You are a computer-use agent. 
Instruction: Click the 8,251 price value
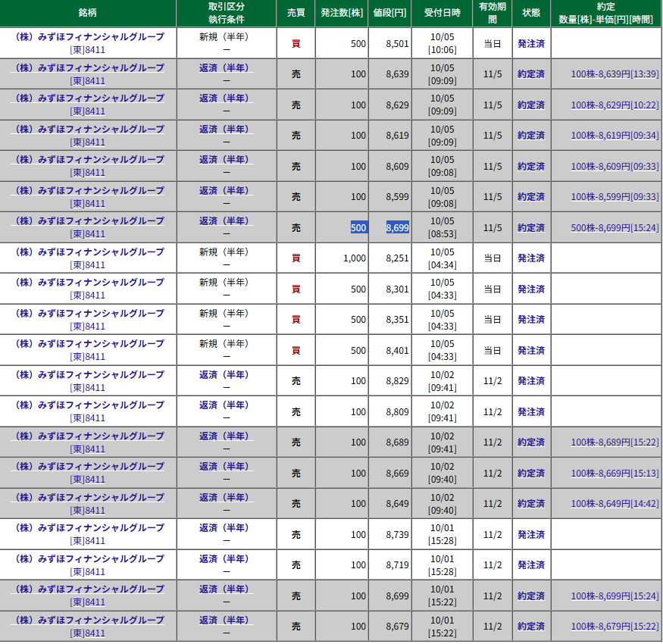pyautogui.click(x=398, y=258)
